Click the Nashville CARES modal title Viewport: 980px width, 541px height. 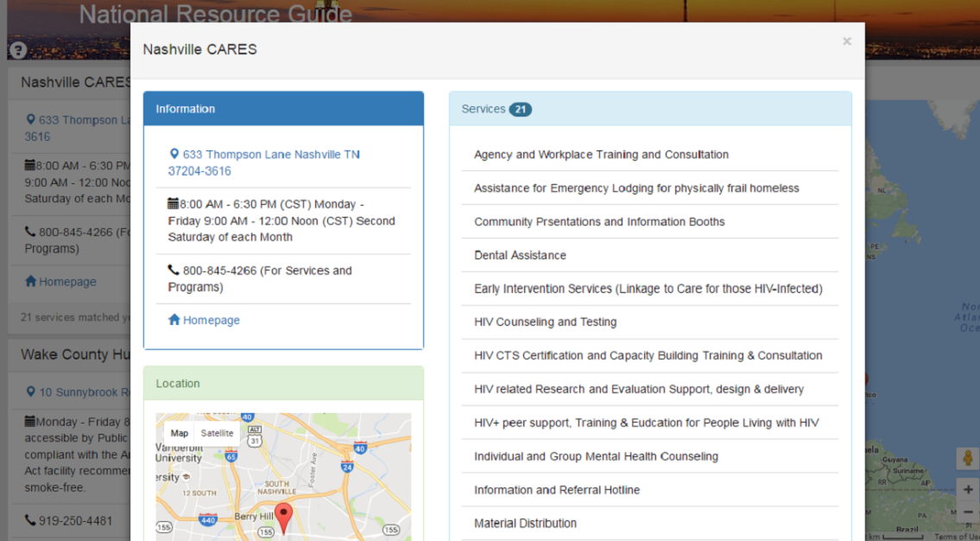point(200,49)
